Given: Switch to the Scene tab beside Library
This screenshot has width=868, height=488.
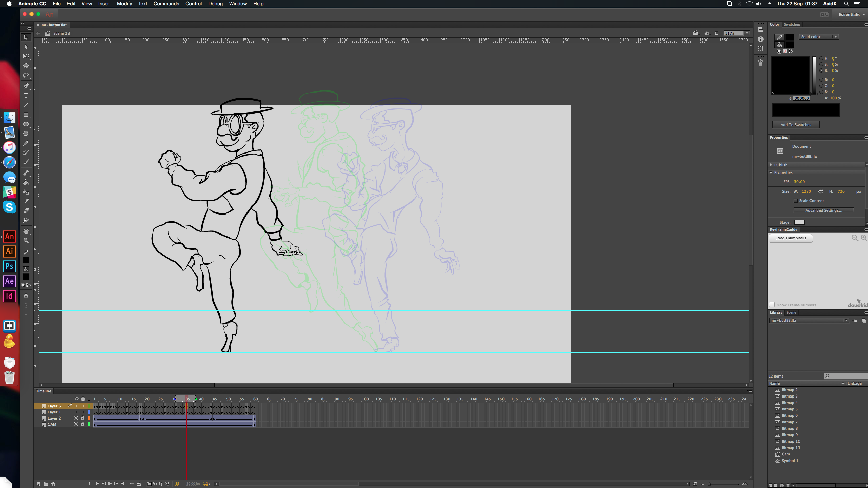Looking at the screenshot, I should tap(791, 312).
